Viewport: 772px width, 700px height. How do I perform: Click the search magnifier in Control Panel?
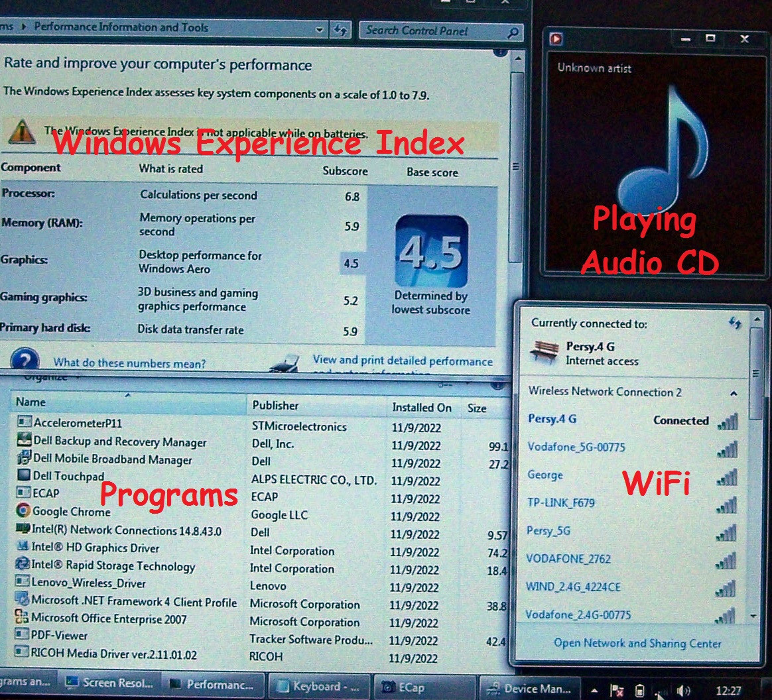tap(513, 32)
